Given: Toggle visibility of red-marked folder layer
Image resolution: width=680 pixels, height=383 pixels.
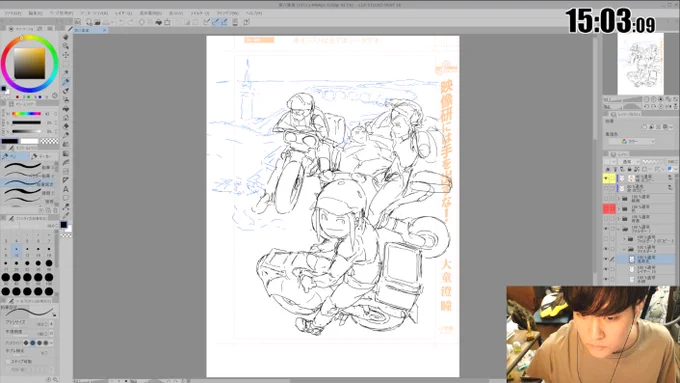Looking at the screenshot, I should click(606, 209).
